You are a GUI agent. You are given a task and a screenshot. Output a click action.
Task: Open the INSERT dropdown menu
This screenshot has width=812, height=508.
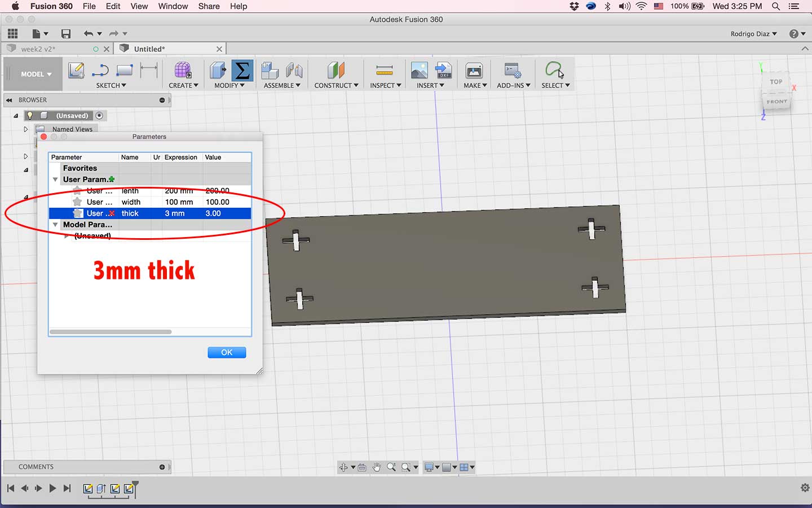430,85
